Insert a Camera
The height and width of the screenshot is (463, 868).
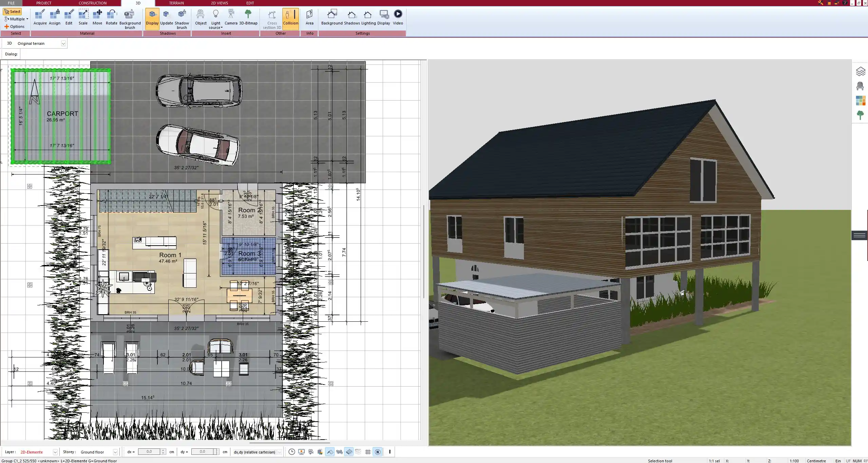click(x=231, y=18)
